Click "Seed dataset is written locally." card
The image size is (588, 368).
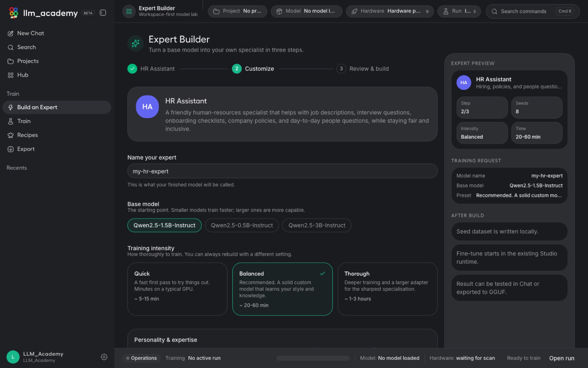pos(509,231)
